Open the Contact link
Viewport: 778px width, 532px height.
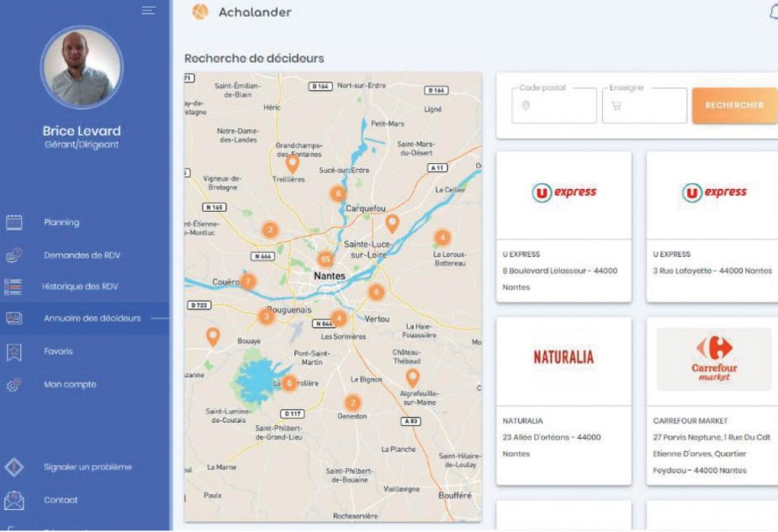[x=61, y=500]
